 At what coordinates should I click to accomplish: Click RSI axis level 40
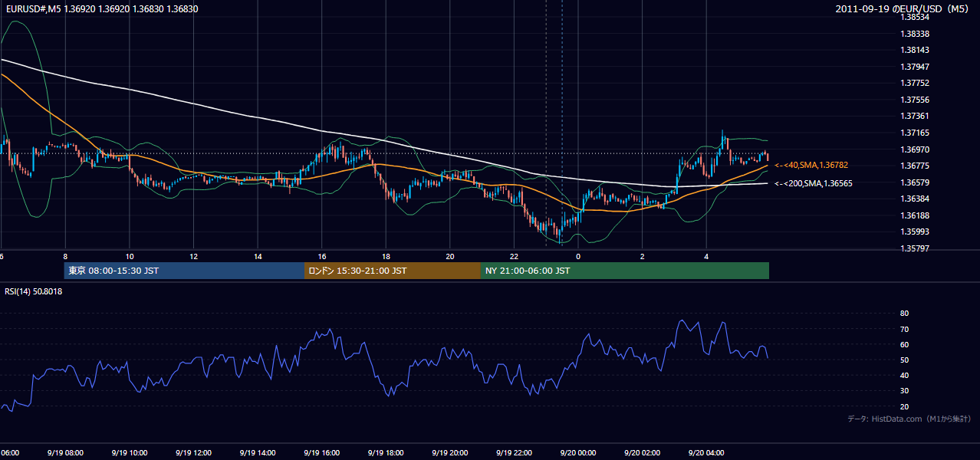[x=904, y=376]
